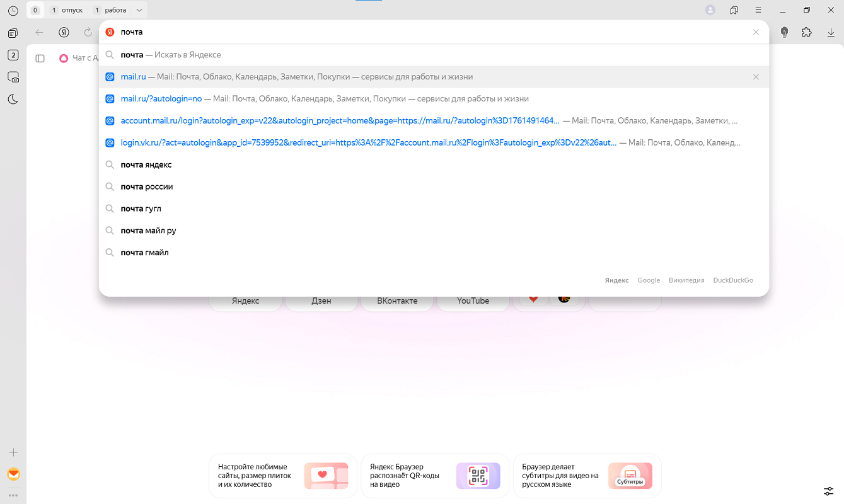Open browsing history clock icon

coord(13,11)
